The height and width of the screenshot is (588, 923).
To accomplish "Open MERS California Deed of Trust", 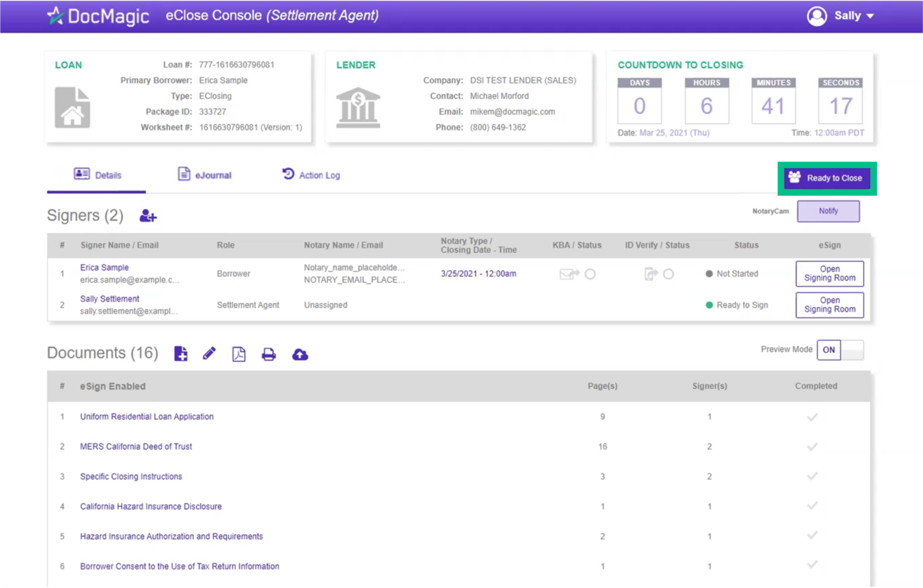I will [x=136, y=447].
